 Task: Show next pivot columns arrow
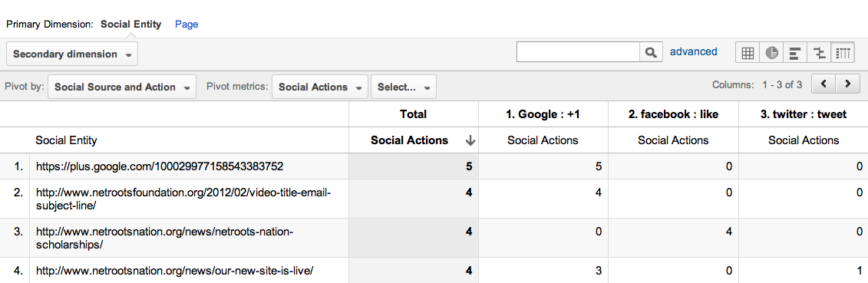(847, 84)
